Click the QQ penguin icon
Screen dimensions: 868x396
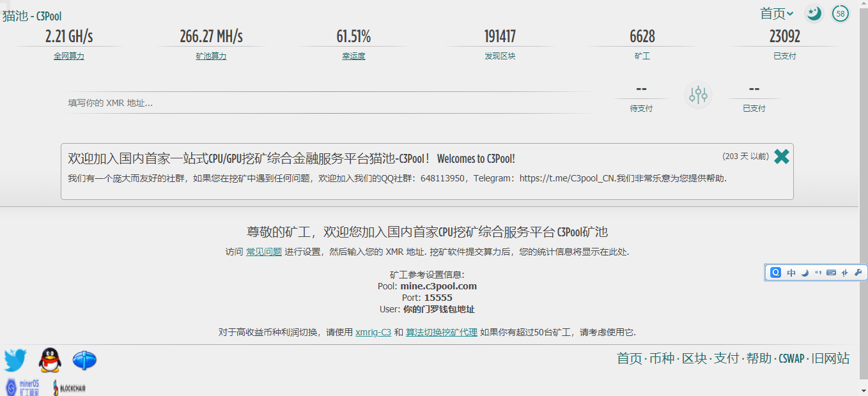(50, 361)
